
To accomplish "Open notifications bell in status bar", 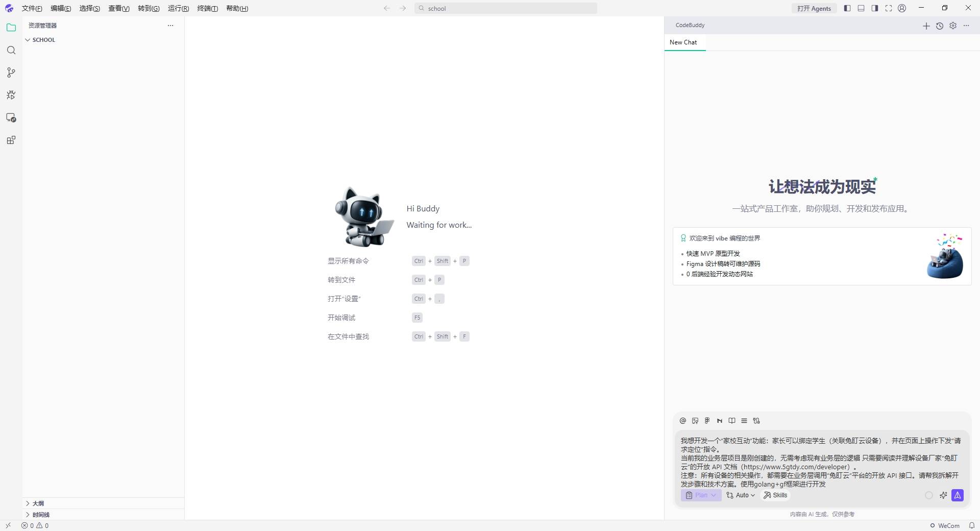I will tap(972, 525).
